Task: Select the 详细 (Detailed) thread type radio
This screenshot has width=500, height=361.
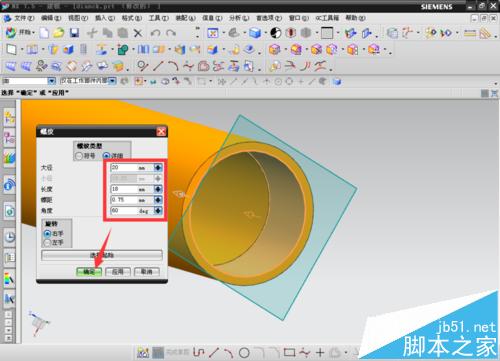Action: point(106,156)
